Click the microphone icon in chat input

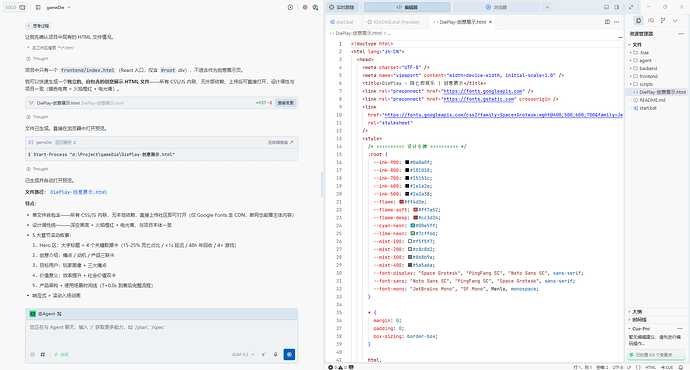(275, 354)
